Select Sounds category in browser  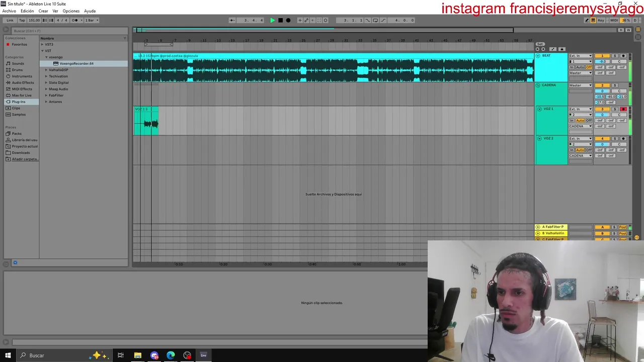click(x=18, y=63)
